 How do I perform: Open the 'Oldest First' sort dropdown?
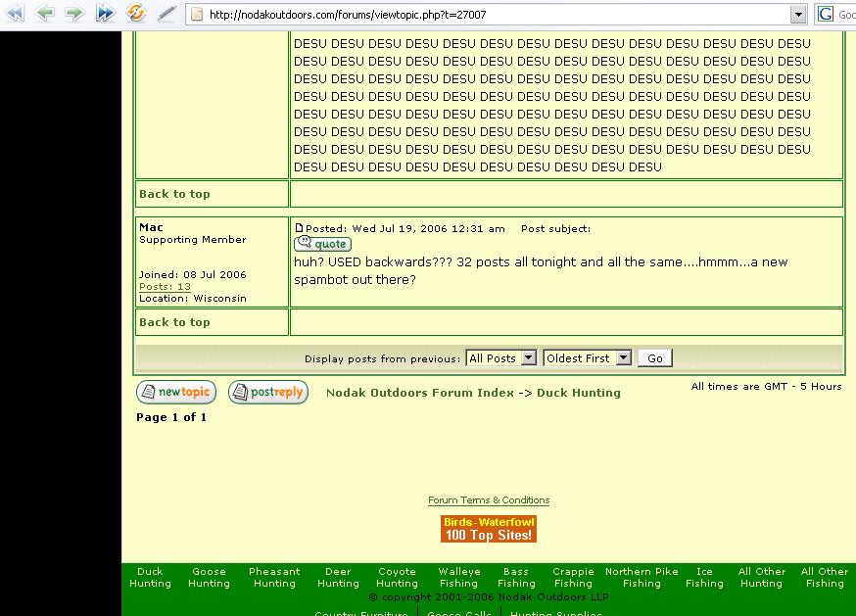(x=588, y=358)
